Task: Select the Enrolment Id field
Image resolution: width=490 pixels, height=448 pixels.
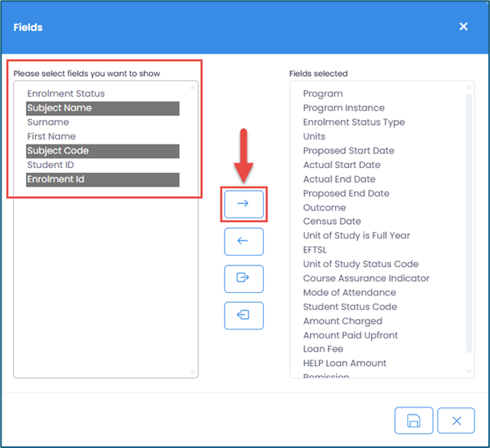Action: [x=56, y=179]
